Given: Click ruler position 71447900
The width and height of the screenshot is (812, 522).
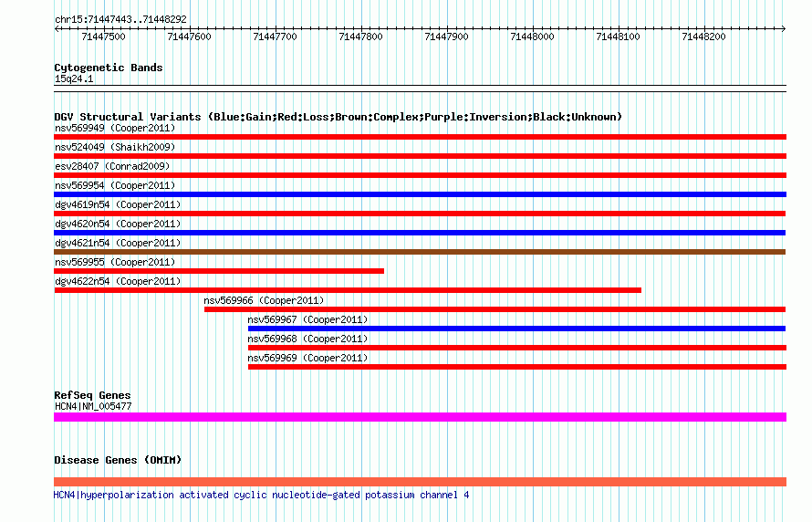Looking at the screenshot, I should (x=446, y=37).
